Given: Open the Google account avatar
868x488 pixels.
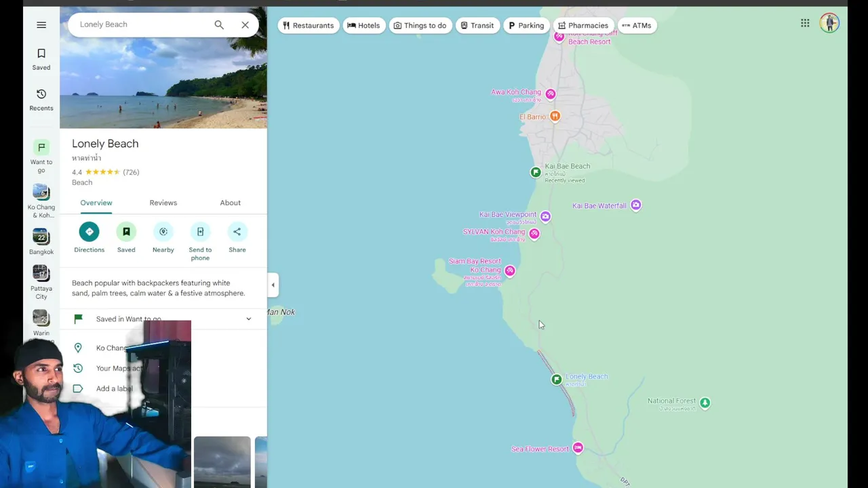Looking at the screenshot, I should coord(829,23).
